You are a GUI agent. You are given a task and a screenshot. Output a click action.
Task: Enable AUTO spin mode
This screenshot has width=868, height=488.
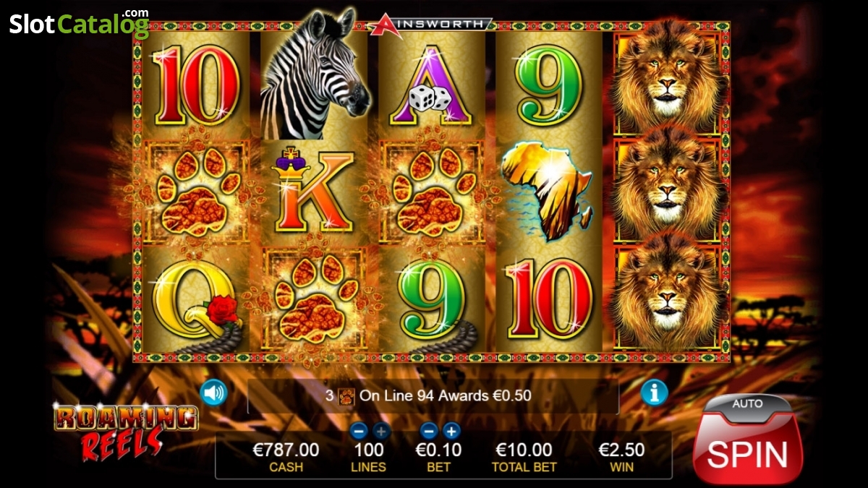748,403
